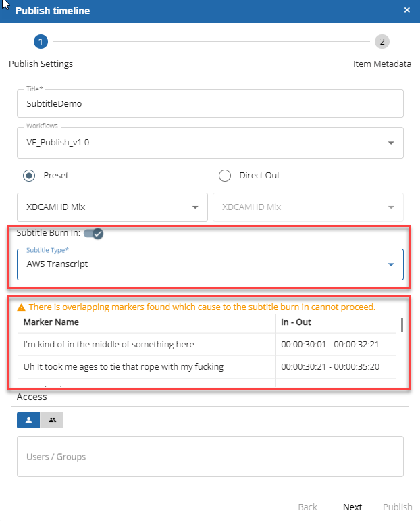Image resolution: width=420 pixels, height=521 pixels.
Task: Select the single user access icon
Action: click(28, 420)
